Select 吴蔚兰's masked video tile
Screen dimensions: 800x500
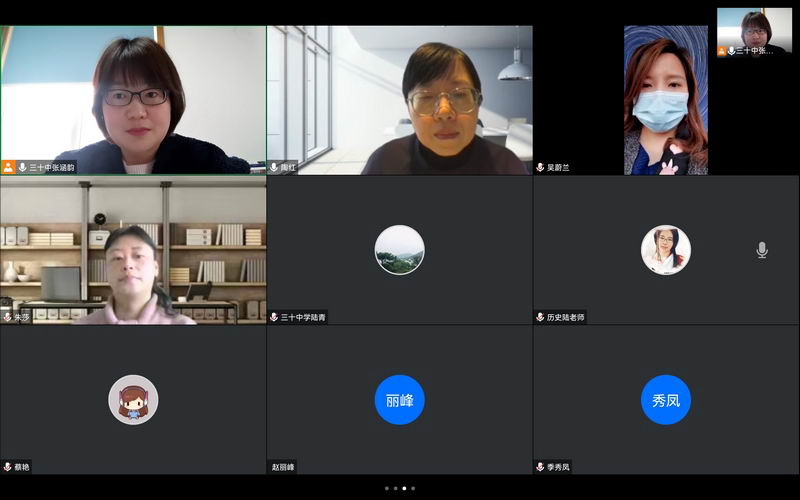pos(666,100)
